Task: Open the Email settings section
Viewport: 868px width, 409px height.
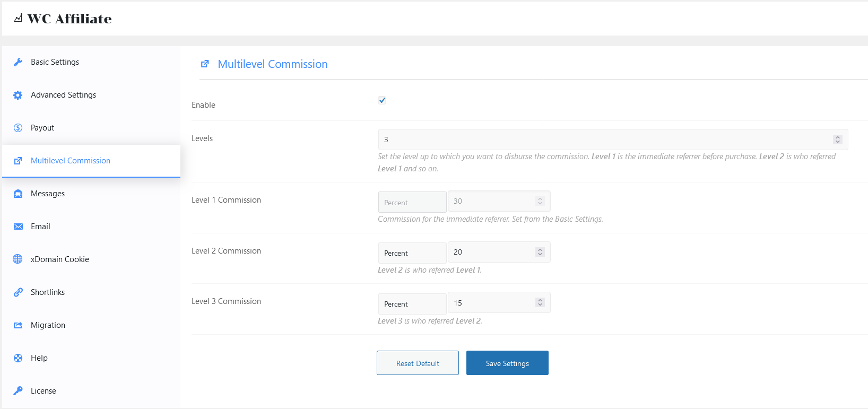Action: [x=91, y=227]
